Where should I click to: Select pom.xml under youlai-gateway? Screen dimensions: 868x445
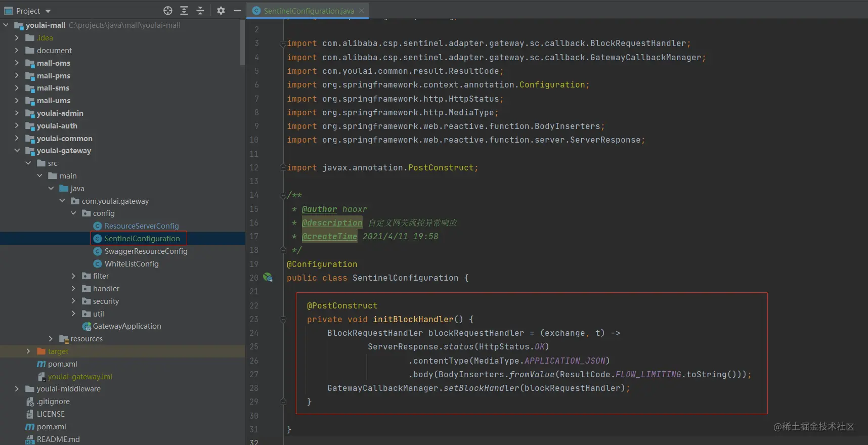(62, 364)
